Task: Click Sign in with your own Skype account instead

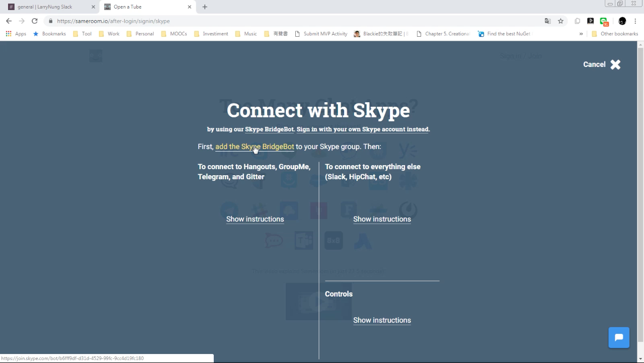Action: click(x=363, y=129)
